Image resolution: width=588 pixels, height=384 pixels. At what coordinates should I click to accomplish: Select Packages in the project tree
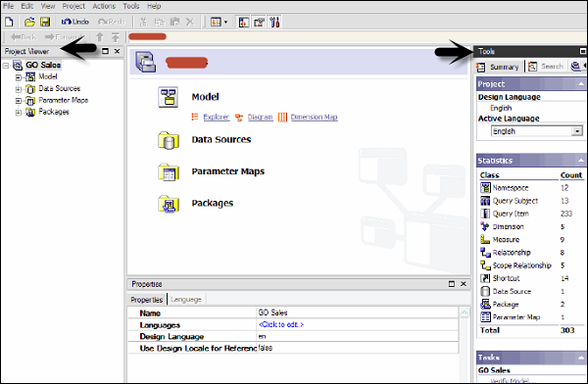click(x=54, y=112)
